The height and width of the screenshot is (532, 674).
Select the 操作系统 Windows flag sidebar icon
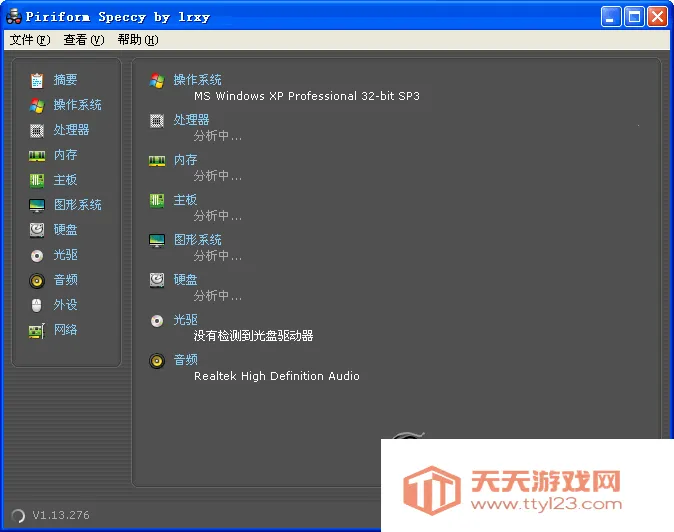[37, 105]
